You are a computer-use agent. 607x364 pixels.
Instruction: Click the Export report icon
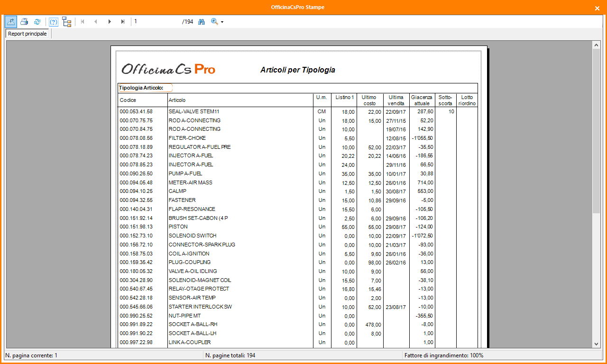point(11,22)
